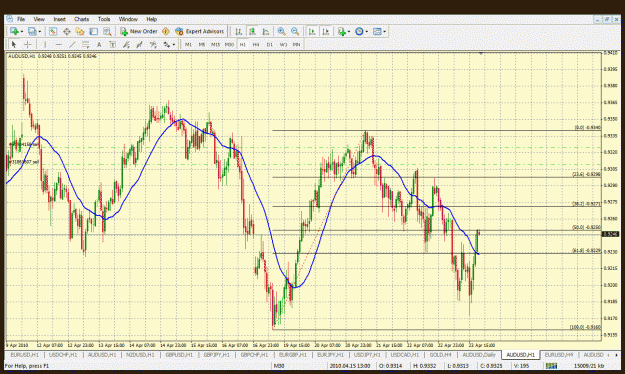Switch to the USDCHF,H1 chart tab
Viewport: 625px width, 374px height.
tap(63, 354)
